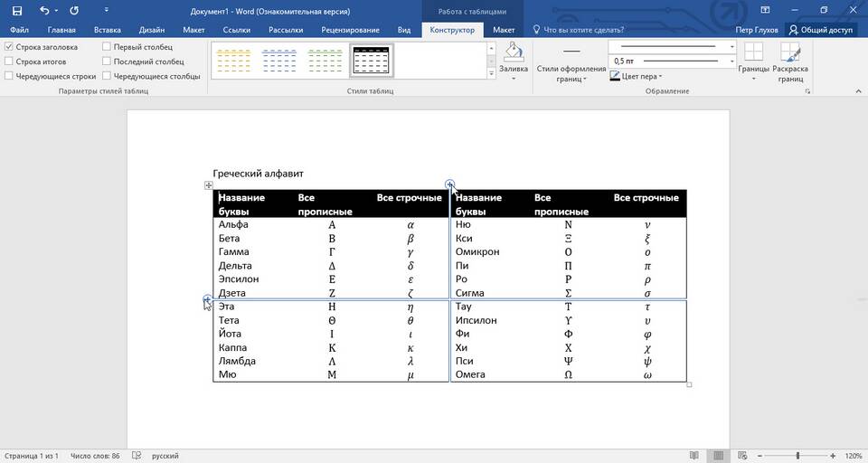Select the Раскраска границ border painter
The height and width of the screenshot is (463, 868).
pos(791,61)
